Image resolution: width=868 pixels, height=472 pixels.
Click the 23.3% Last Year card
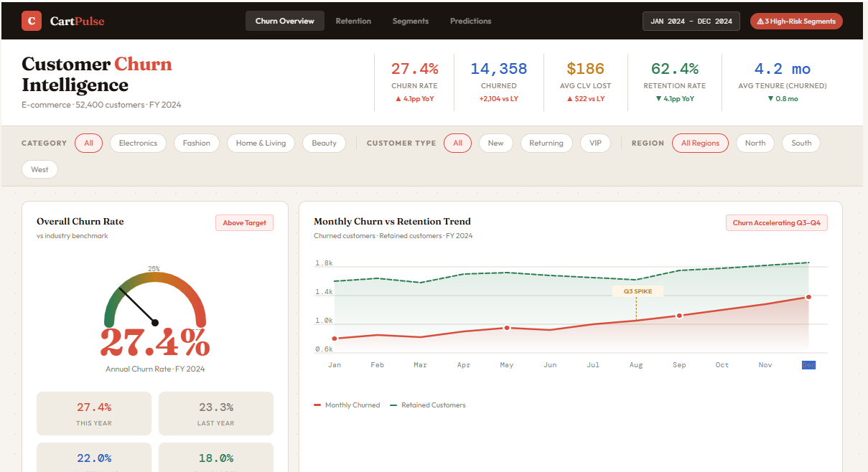(x=215, y=413)
